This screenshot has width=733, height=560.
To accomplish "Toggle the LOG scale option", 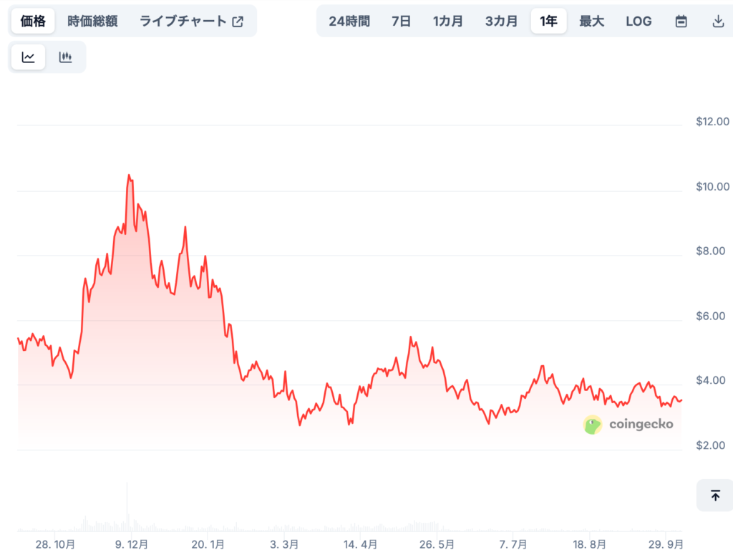I will point(639,21).
